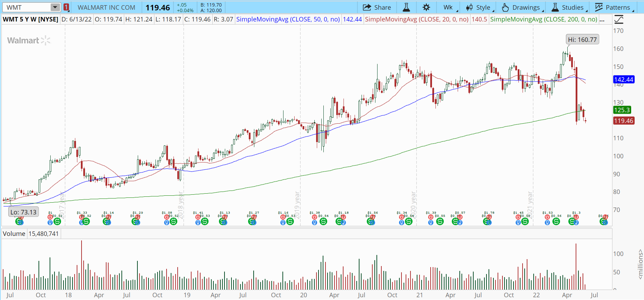Click the ellipsis after the moving average labels
Image resolution: width=644 pixels, height=300 pixels.
pyautogui.click(x=602, y=19)
